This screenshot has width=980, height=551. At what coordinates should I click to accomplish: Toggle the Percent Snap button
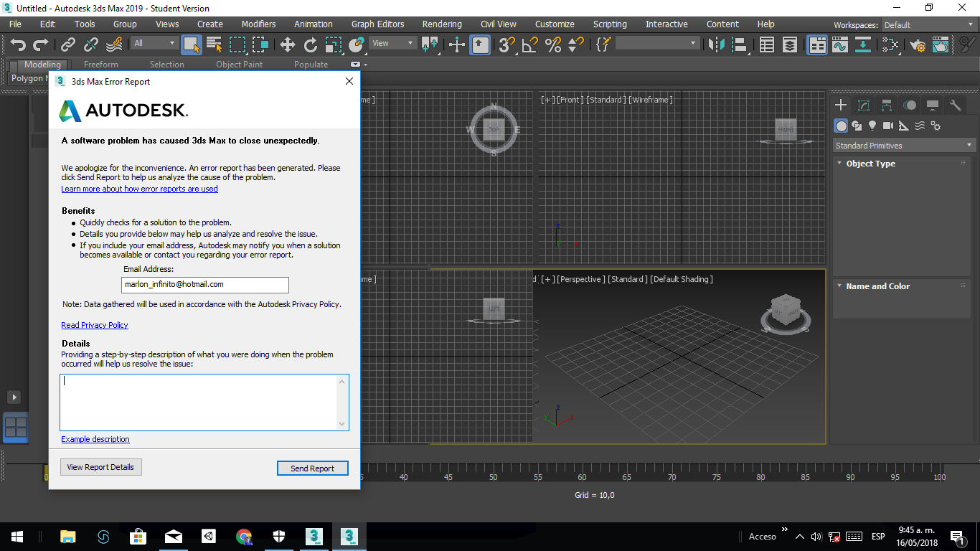pos(553,45)
